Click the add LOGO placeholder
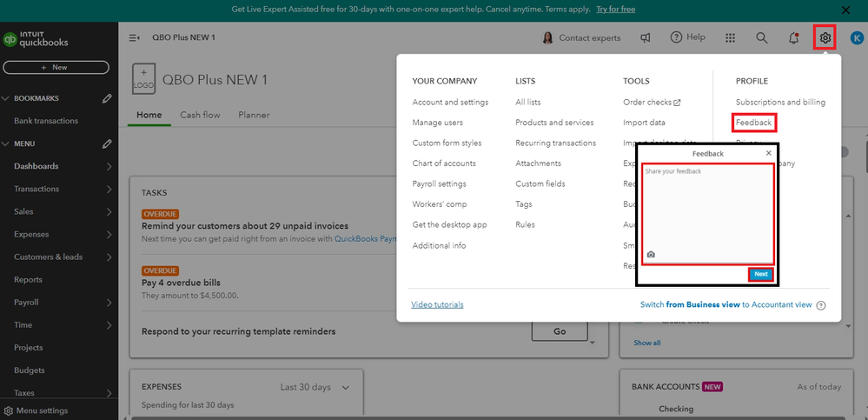 tap(144, 78)
